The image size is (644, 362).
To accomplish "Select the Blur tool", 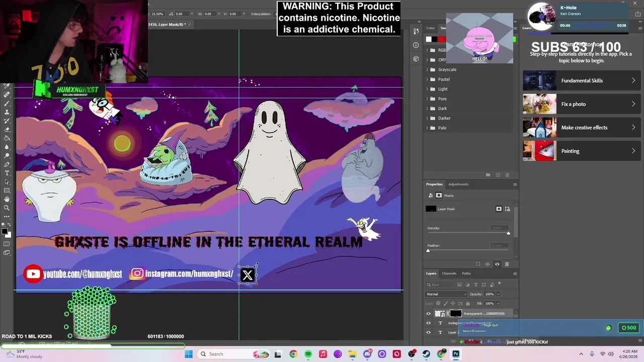I will pos(7,147).
